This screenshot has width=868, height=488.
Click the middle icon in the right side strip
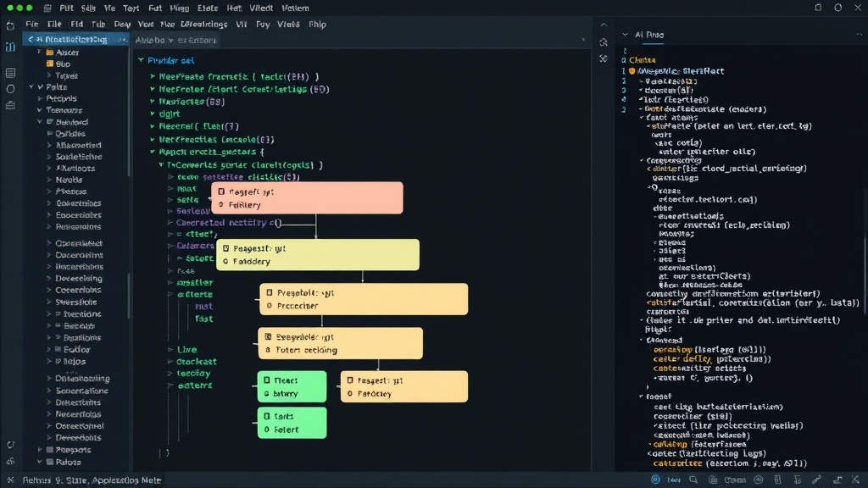point(604,42)
